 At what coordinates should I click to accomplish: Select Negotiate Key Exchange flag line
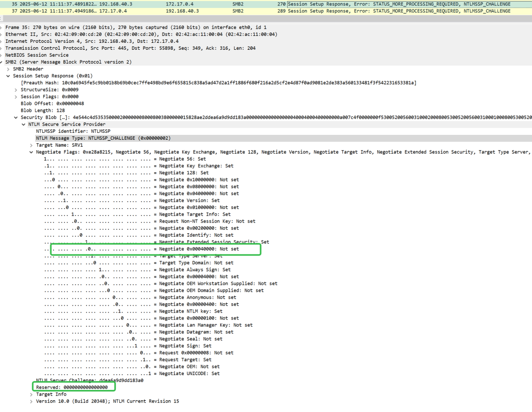[x=139, y=166]
